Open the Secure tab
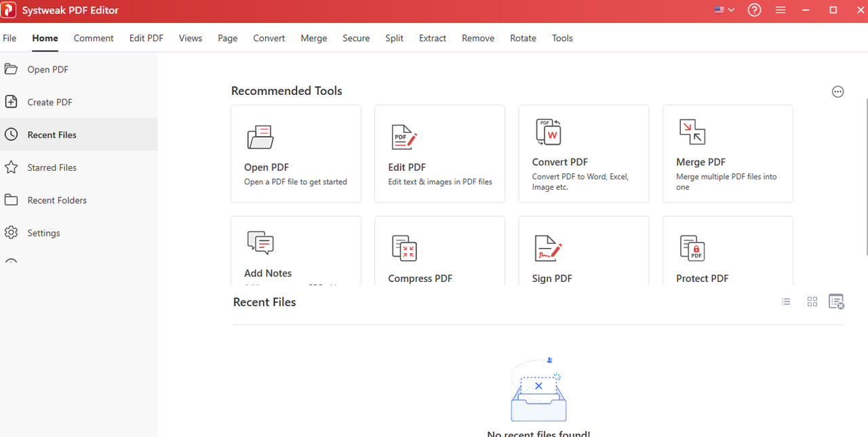 (x=356, y=38)
